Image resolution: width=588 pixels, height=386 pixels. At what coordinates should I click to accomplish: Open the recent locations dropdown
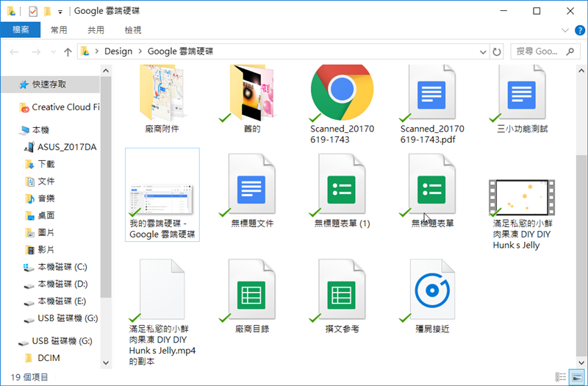pyautogui.click(x=53, y=51)
